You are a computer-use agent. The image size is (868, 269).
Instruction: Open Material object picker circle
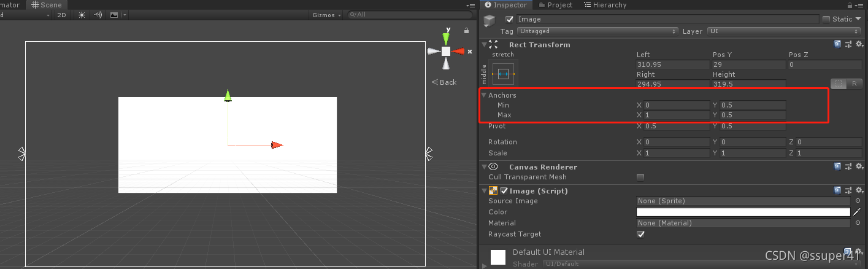(x=858, y=223)
